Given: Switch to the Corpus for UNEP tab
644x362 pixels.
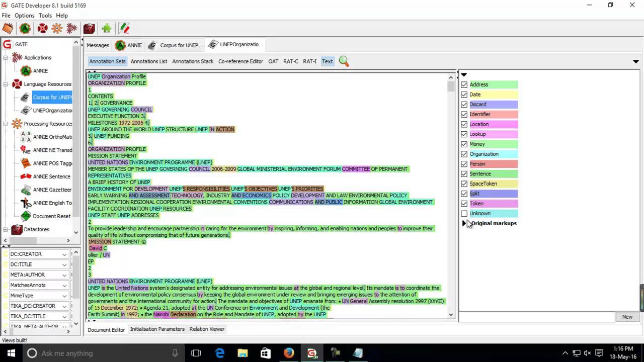Looking at the screenshot, I should coord(175,45).
